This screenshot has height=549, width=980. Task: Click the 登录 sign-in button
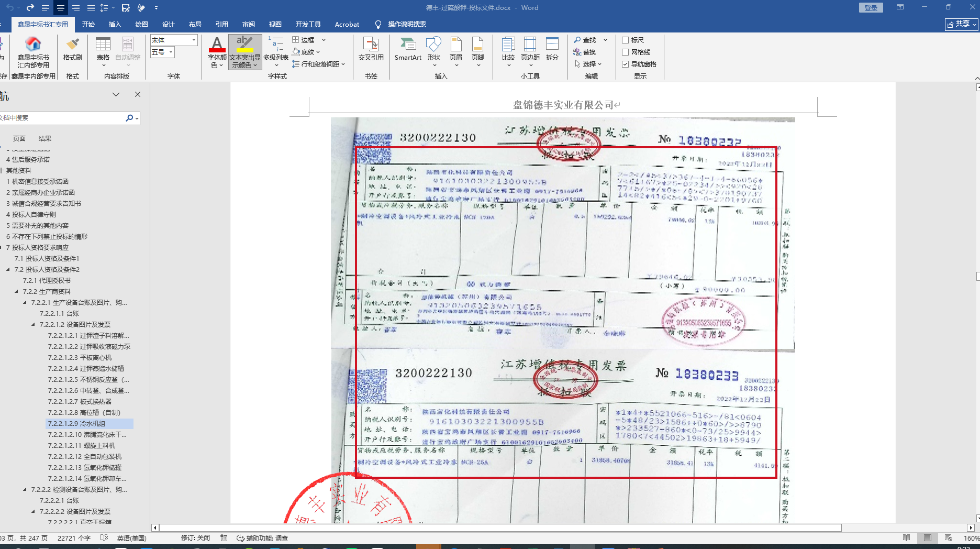(x=871, y=8)
